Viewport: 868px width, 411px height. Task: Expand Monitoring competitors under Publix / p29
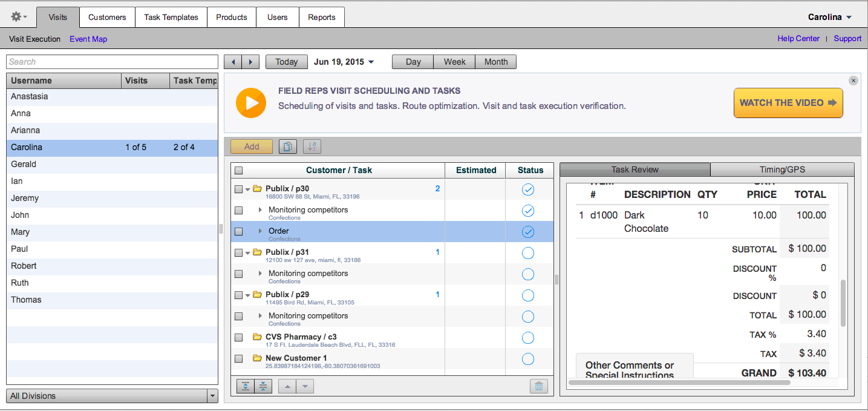261,316
